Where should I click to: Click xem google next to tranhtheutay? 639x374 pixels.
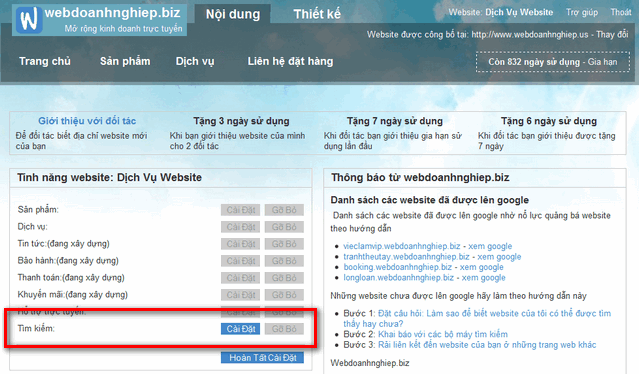[499, 257]
